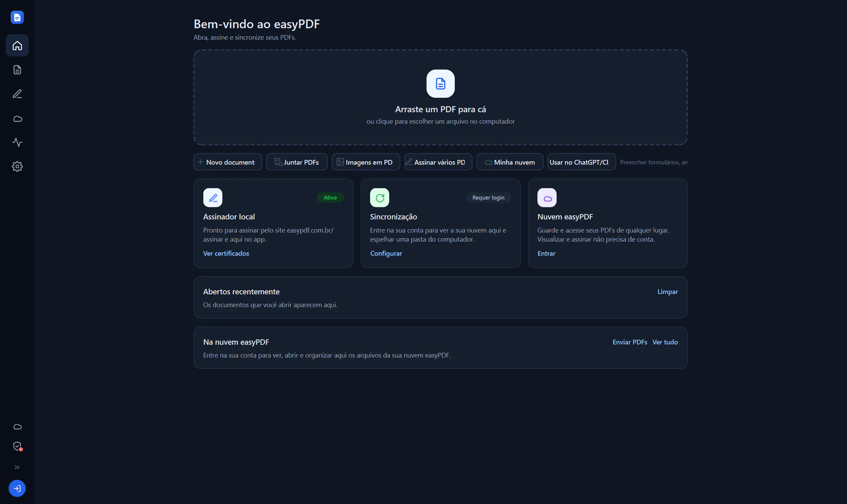The width and height of the screenshot is (847, 504).
Task: Open the activity pulse icon in sidebar
Action: [17, 142]
